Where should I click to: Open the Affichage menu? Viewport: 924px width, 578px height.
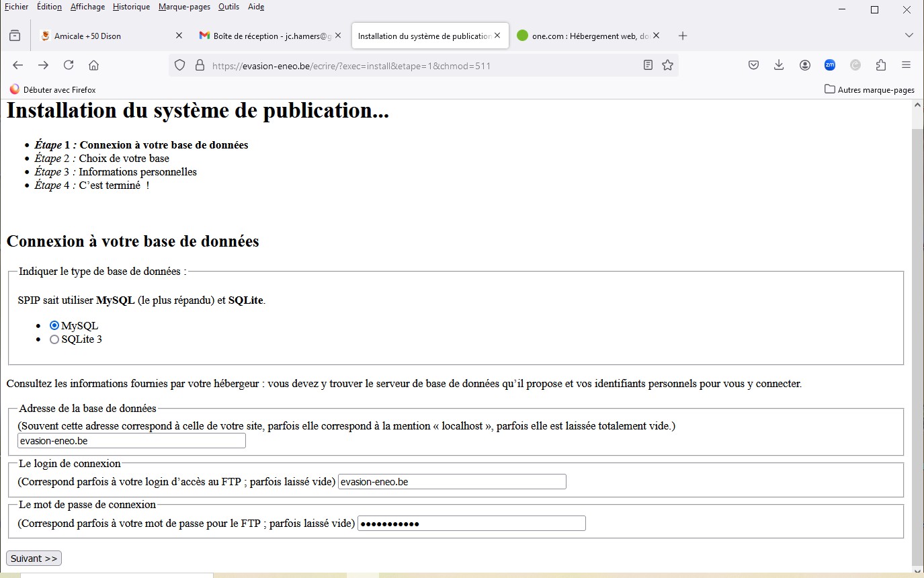(87, 7)
